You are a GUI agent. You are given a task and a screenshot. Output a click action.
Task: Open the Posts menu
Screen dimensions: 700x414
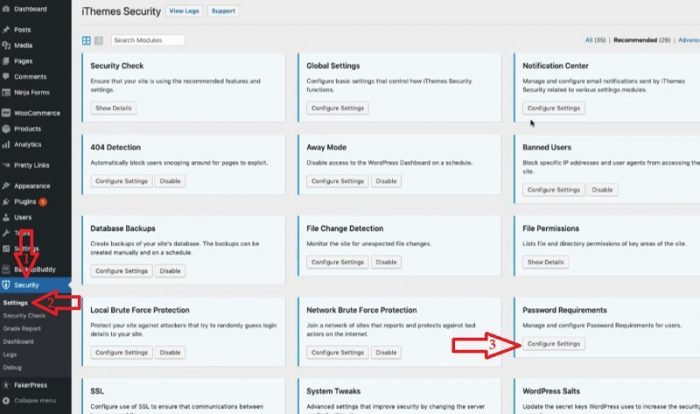click(22, 29)
